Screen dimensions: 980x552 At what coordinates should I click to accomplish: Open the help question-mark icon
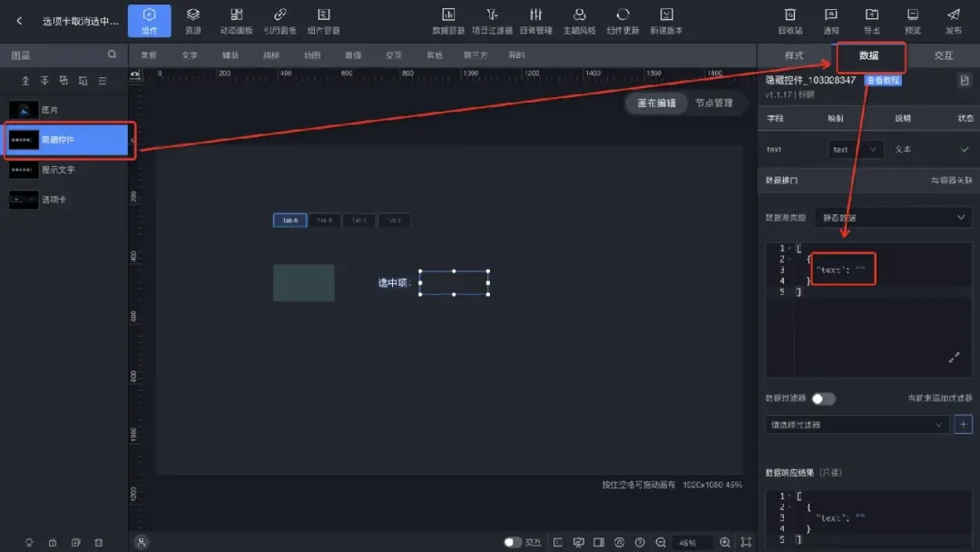(x=640, y=543)
